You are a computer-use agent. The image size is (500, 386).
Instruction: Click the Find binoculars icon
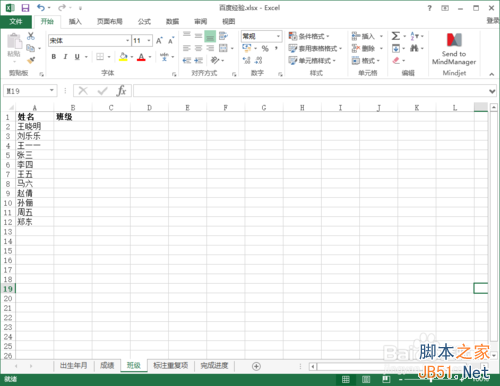[x=414, y=48]
